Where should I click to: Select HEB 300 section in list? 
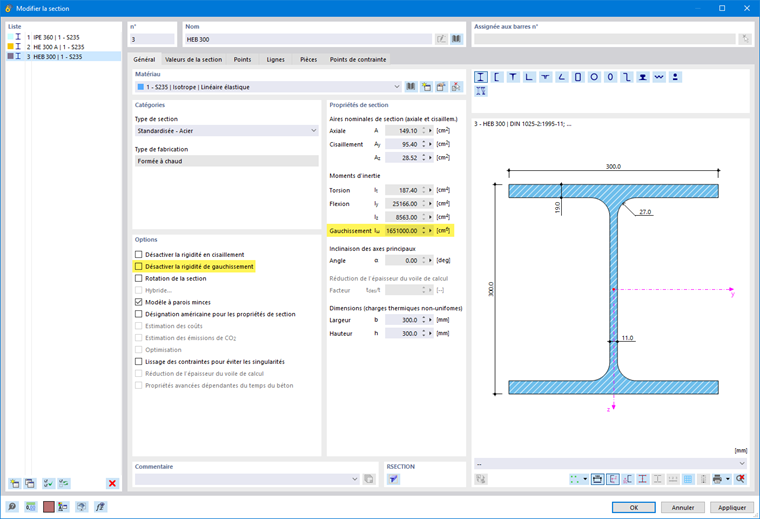63,57
